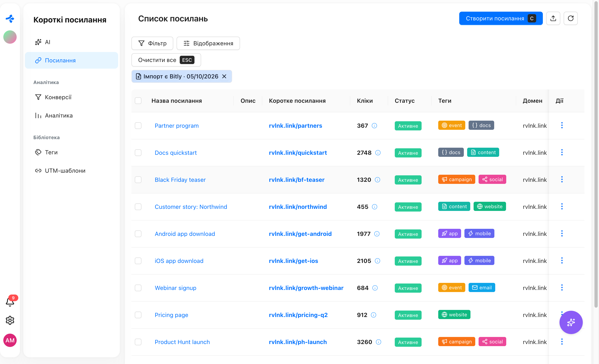Click the floating purple AI assistant button

(x=571, y=322)
